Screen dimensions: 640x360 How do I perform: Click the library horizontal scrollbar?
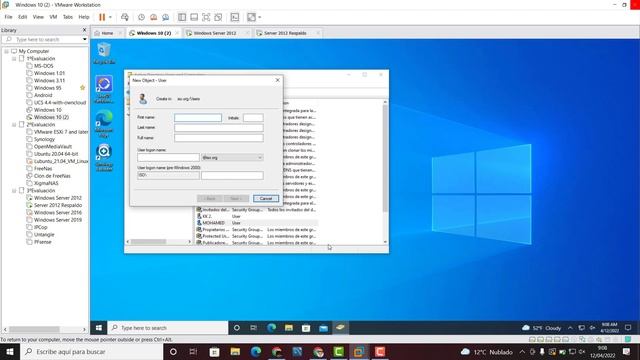click(x=35, y=329)
